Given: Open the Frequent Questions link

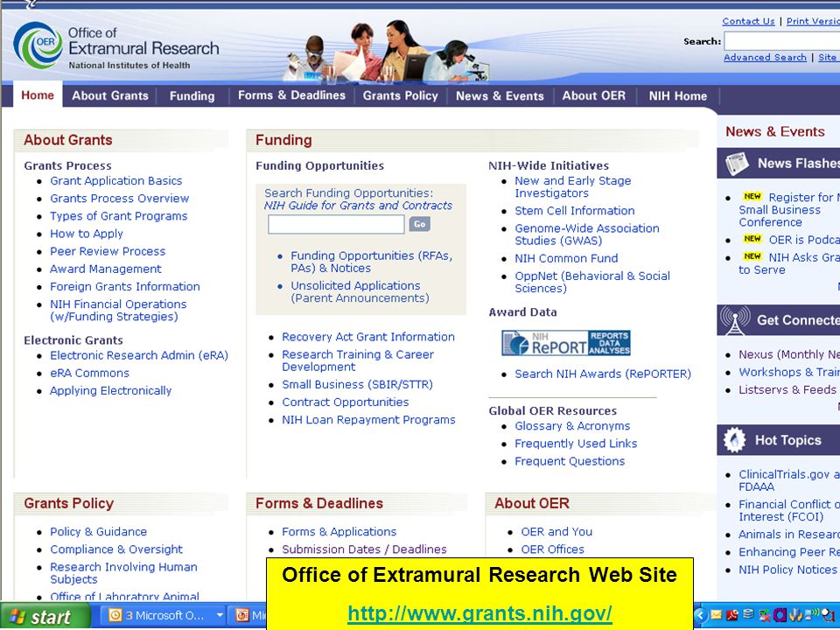Looking at the screenshot, I should click(x=570, y=461).
